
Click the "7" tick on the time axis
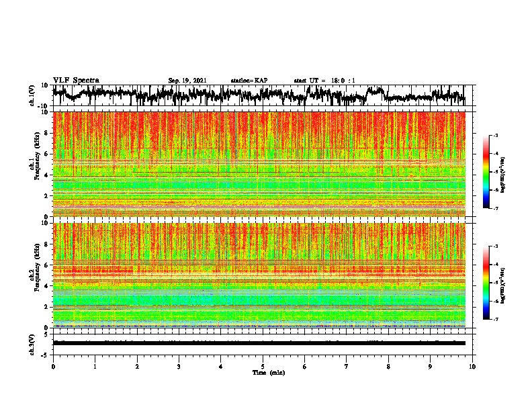(347, 367)
